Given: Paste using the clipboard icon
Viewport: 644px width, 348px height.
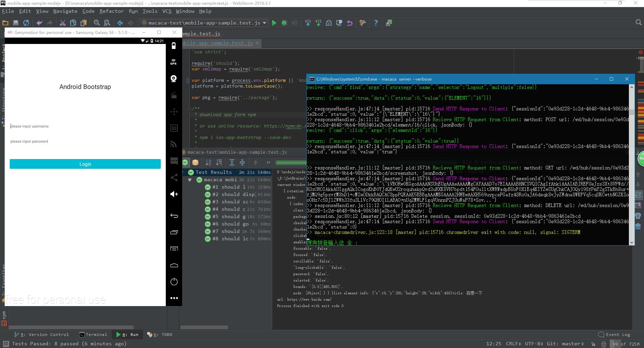Looking at the screenshot, I should point(84,23).
